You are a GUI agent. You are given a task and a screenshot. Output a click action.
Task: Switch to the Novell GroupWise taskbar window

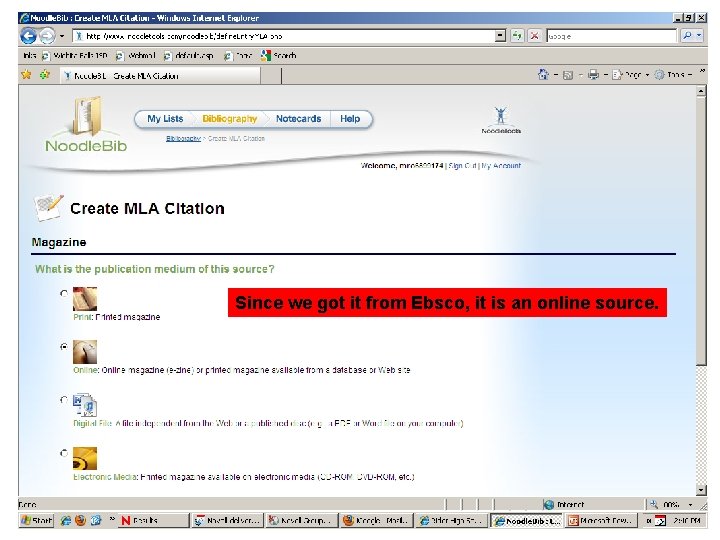click(x=302, y=520)
